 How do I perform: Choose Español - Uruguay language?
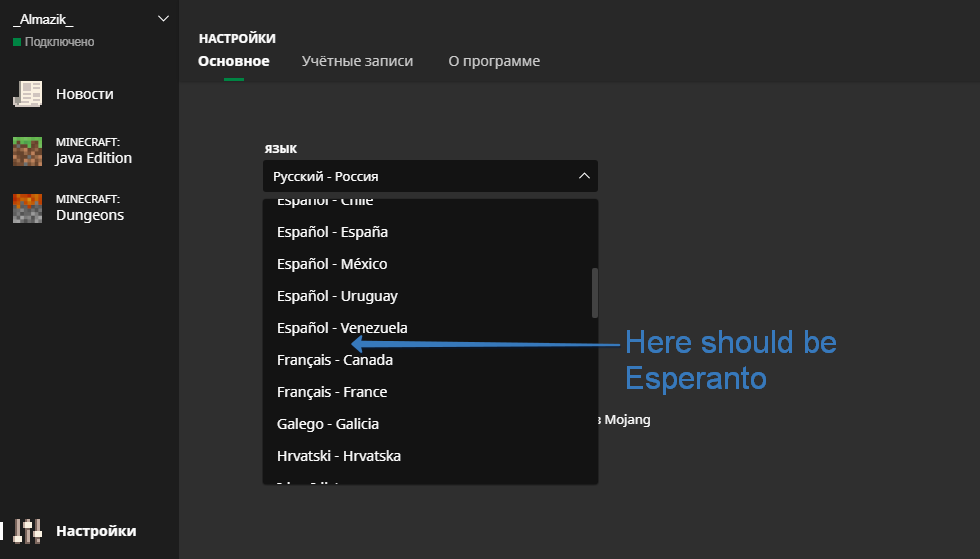[x=337, y=296]
